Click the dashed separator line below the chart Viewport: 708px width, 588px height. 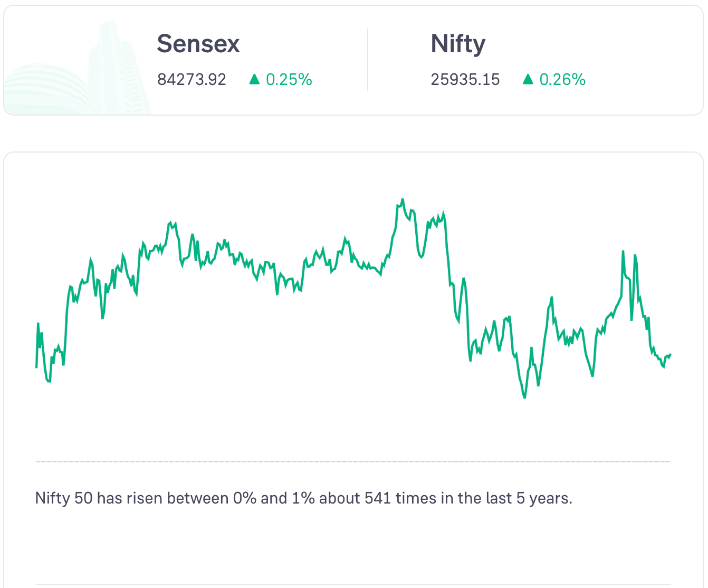[353, 462]
